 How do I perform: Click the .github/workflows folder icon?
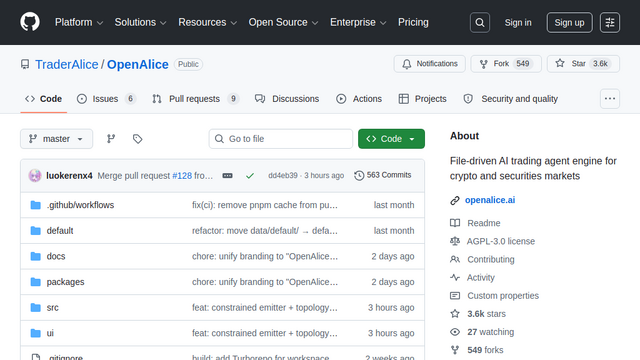click(x=36, y=205)
